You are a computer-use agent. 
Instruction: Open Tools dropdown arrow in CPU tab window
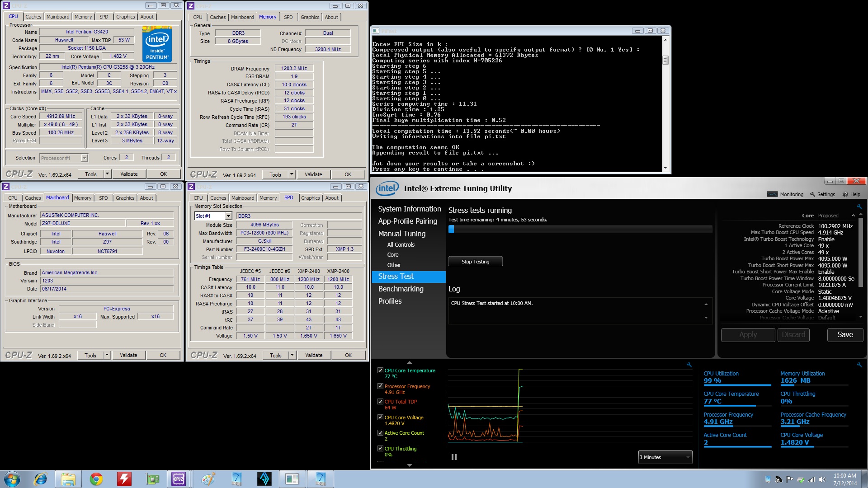pyautogui.click(x=107, y=174)
